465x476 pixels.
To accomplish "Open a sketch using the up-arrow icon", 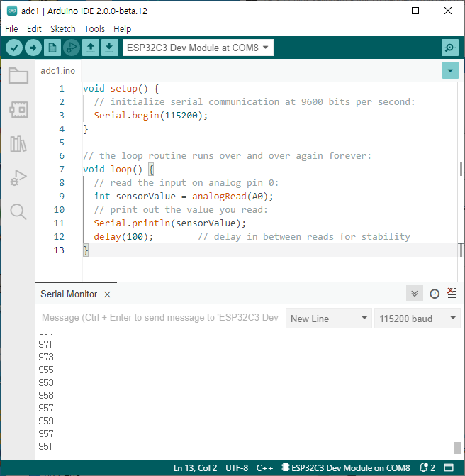I will pyautogui.click(x=91, y=48).
